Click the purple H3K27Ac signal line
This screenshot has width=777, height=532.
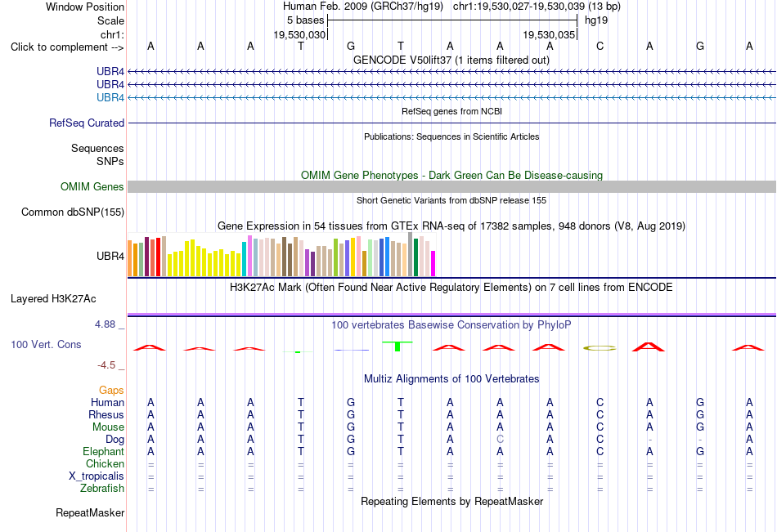coord(451,315)
